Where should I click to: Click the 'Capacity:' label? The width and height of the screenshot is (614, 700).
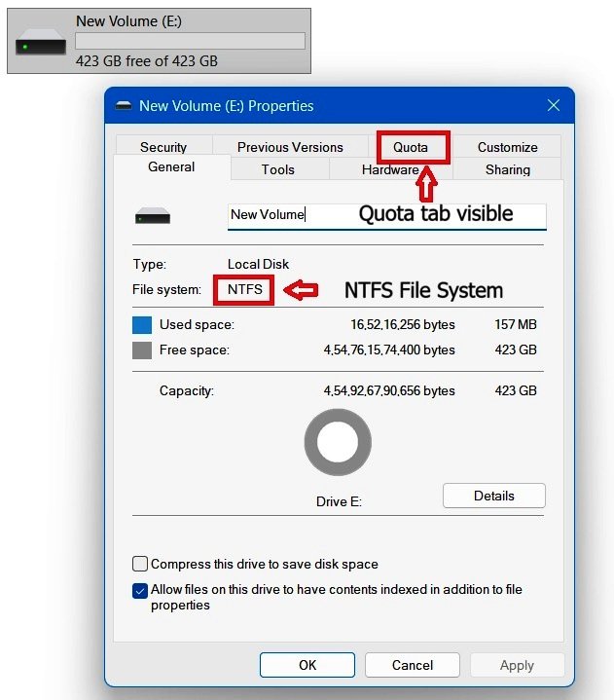(187, 391)
